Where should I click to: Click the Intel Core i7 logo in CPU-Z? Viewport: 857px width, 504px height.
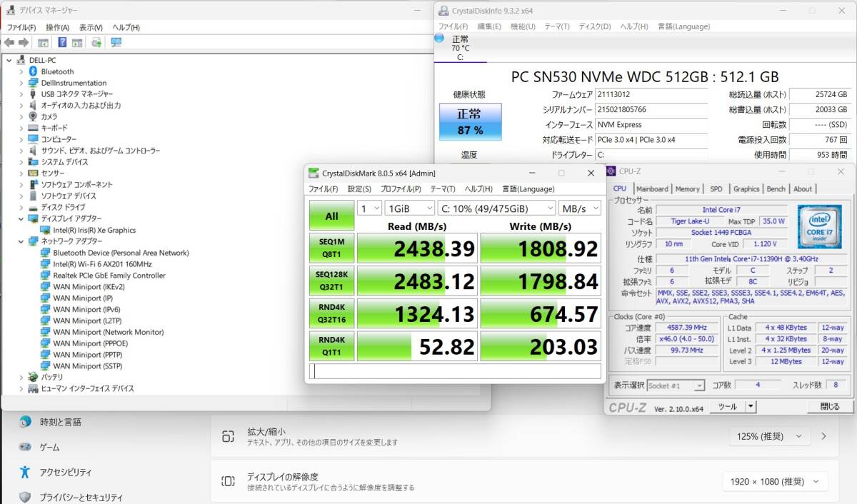820,226
